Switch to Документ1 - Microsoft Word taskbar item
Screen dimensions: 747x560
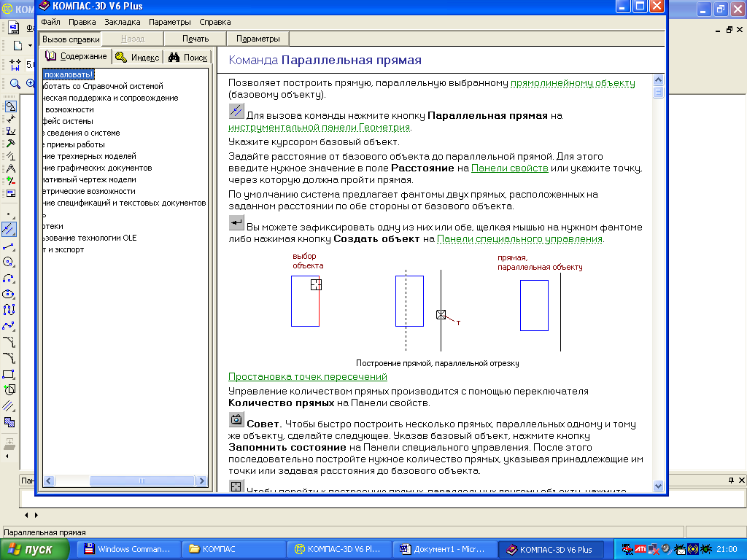(x=444, y=549)
